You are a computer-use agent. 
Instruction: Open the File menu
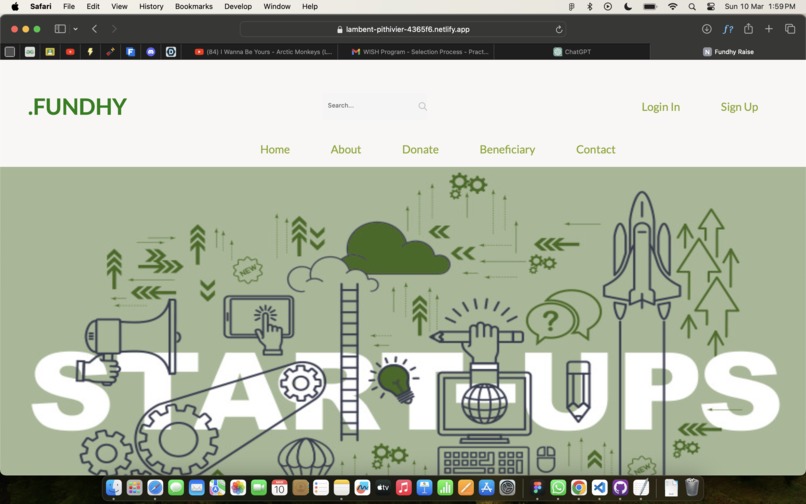[x=69, y=6]
